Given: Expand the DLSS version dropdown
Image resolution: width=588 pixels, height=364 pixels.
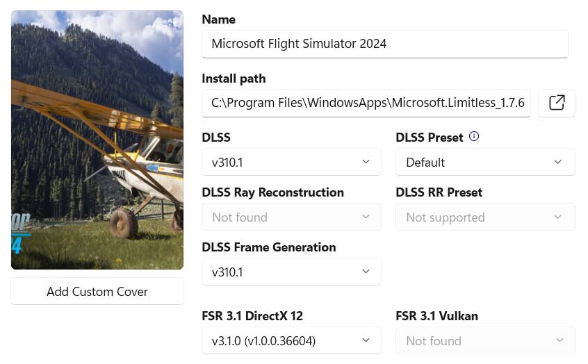Looking at the screenshot, I should pyautogui.click(x=291, y=162).
